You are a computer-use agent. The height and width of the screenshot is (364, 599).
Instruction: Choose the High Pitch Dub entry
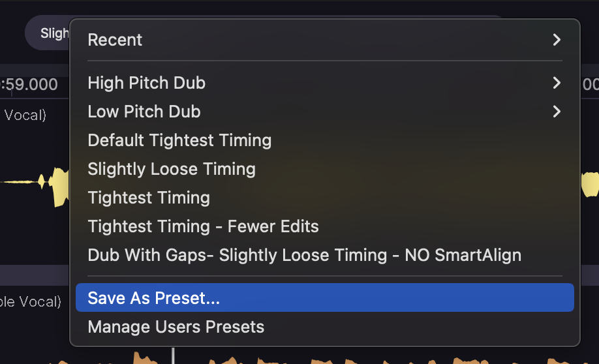147,83
